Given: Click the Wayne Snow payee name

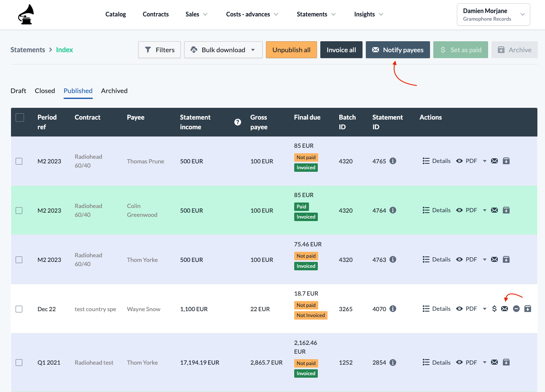Looking at the screenshot, I should tap(144, 309).
